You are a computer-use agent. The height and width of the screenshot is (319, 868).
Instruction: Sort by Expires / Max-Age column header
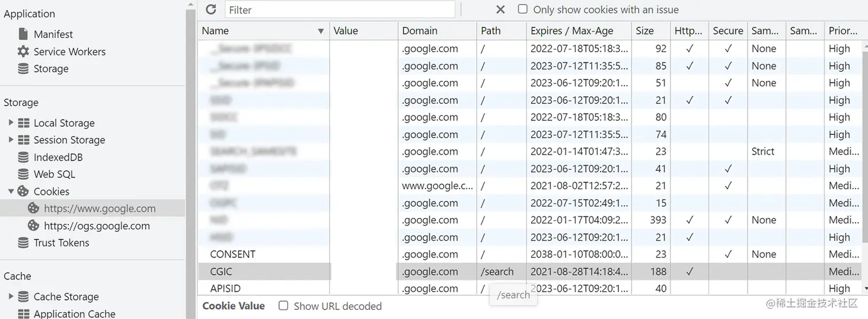(x=579, y=31)
